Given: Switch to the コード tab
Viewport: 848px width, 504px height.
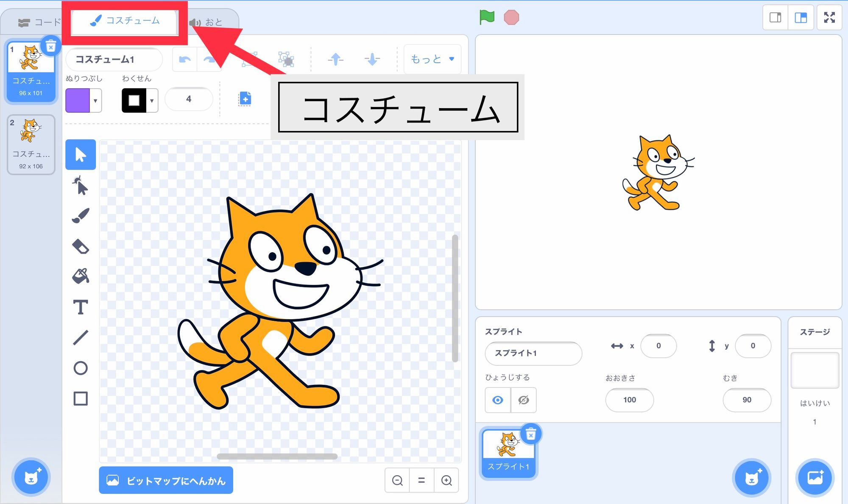Looking at the screenshot, I should click(x=39, y=22).
